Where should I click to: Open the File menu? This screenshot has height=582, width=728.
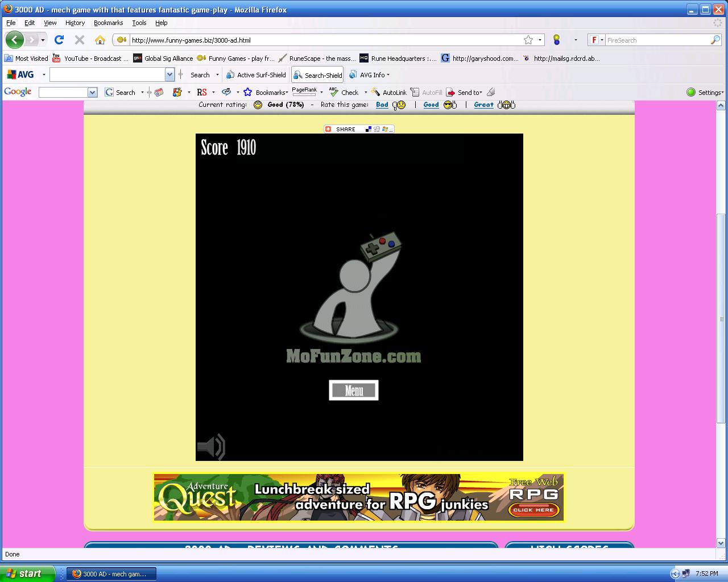coord(11,23)
